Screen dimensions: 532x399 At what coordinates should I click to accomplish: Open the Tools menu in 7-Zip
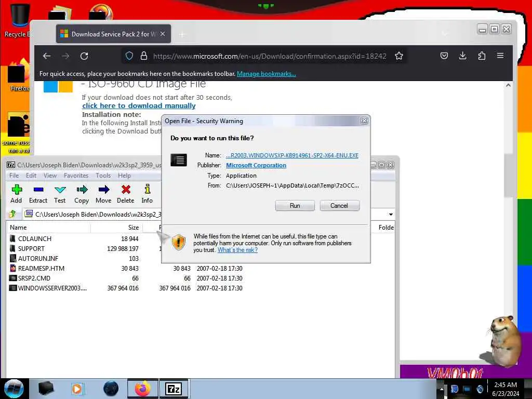[x=103, y=176]
